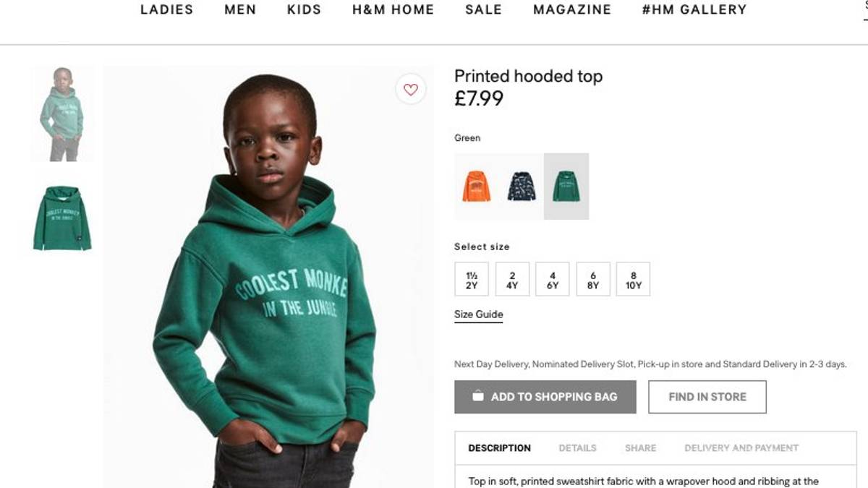
Task: Choose size 4-6Y
Action: 553,280
